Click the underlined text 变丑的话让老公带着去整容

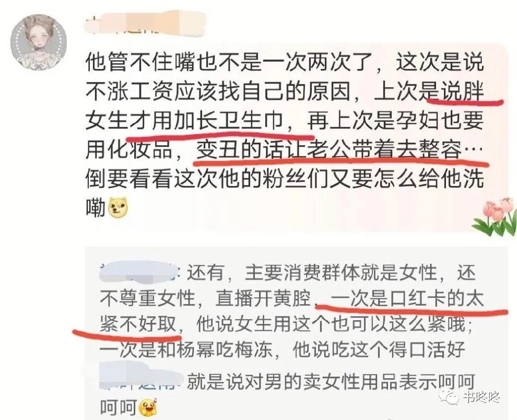click(x=328, y=150)
